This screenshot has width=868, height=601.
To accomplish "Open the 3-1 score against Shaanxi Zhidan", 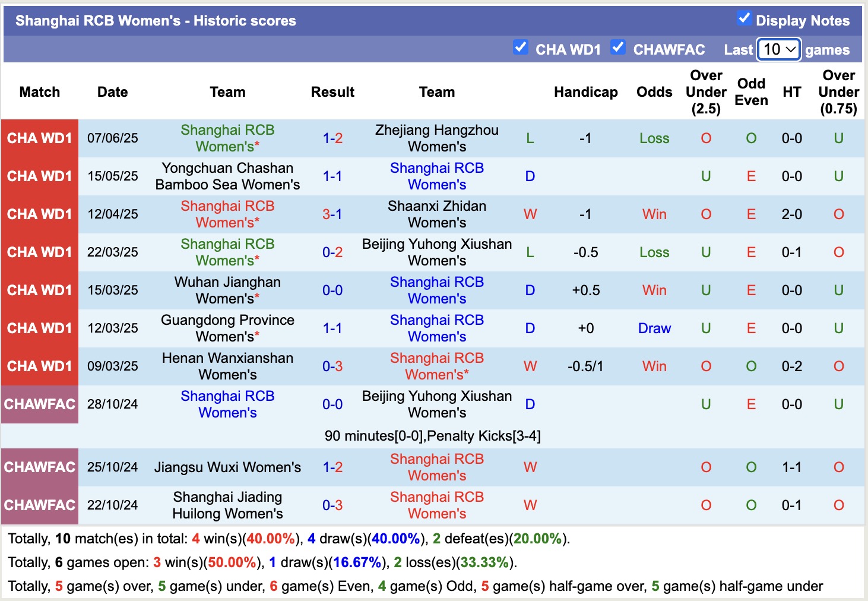I will pyautogui.click(x=332, y=214).
